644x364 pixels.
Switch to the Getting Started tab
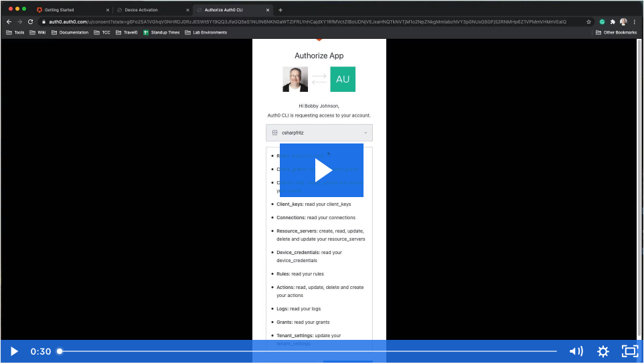click(x=59, y=10)
